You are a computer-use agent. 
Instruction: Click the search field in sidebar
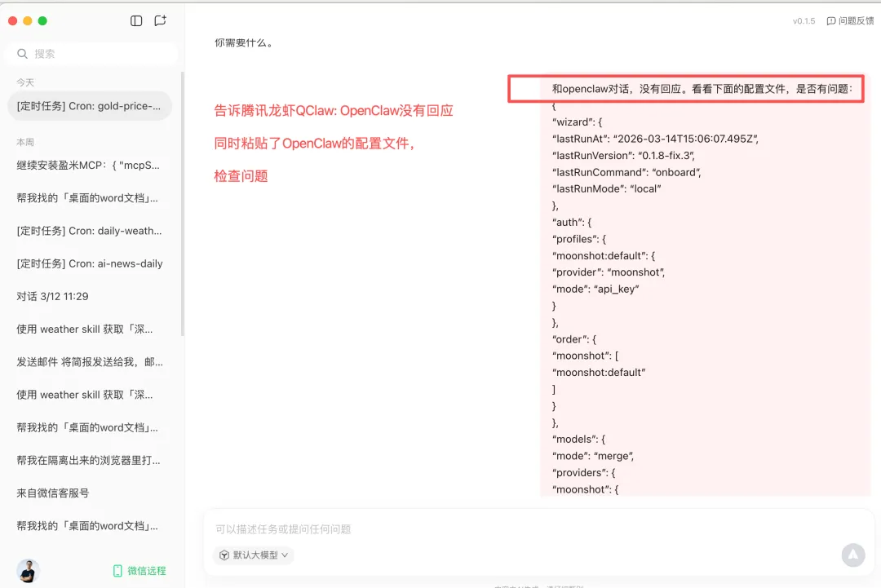click(x=91, y=53)
